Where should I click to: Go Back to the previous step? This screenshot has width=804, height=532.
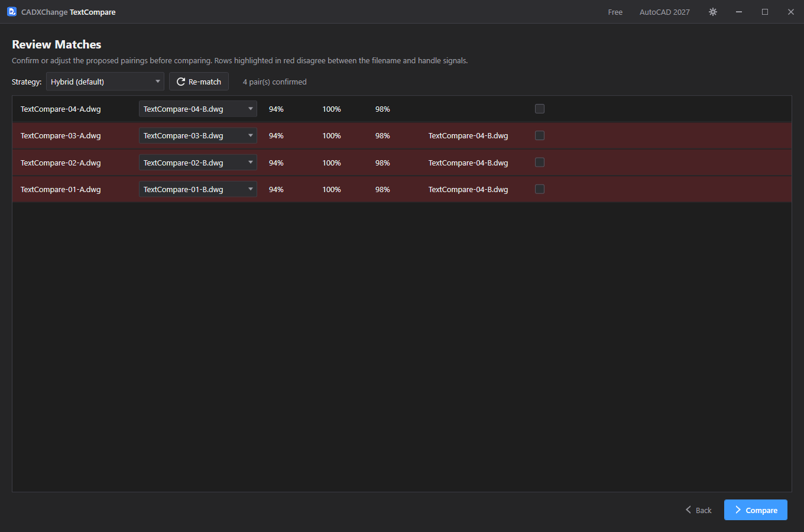point(698,510)
